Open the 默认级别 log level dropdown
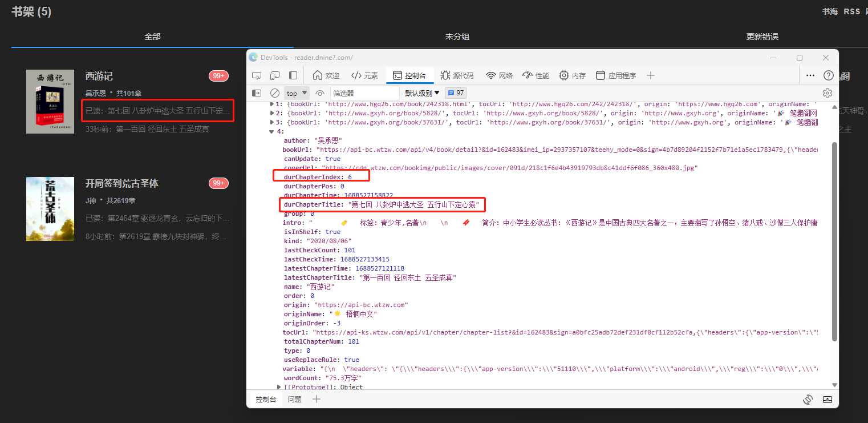This screenshot has width=868, height=423. click(421, 92)
